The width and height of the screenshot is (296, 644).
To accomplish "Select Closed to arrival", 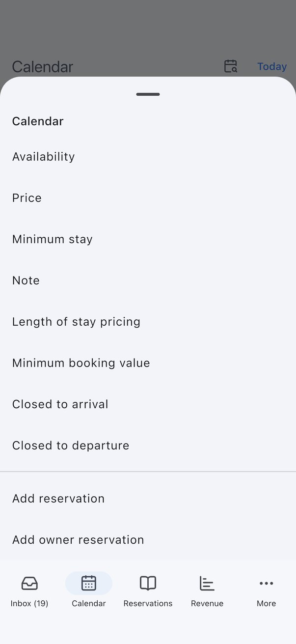I will click(x=148, y=404).
